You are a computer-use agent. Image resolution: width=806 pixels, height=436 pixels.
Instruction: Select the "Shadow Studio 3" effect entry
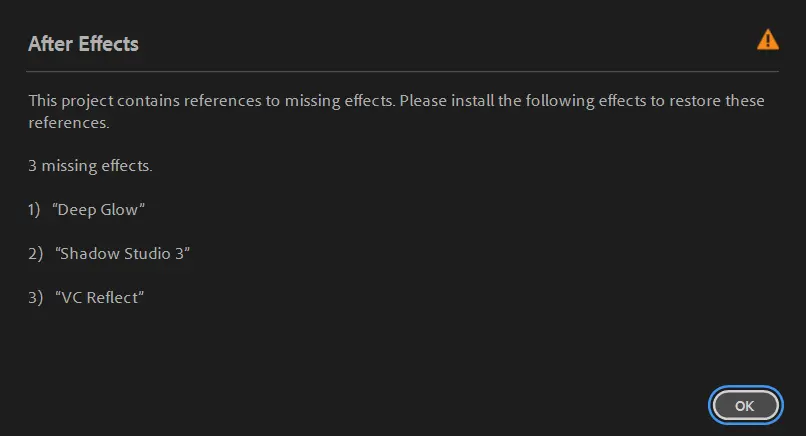123,254
